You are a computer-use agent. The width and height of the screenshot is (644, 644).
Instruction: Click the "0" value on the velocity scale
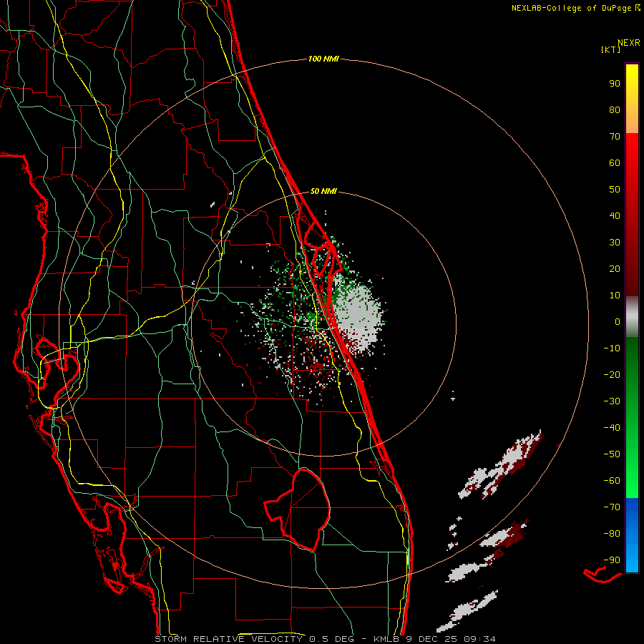[618, 322]
